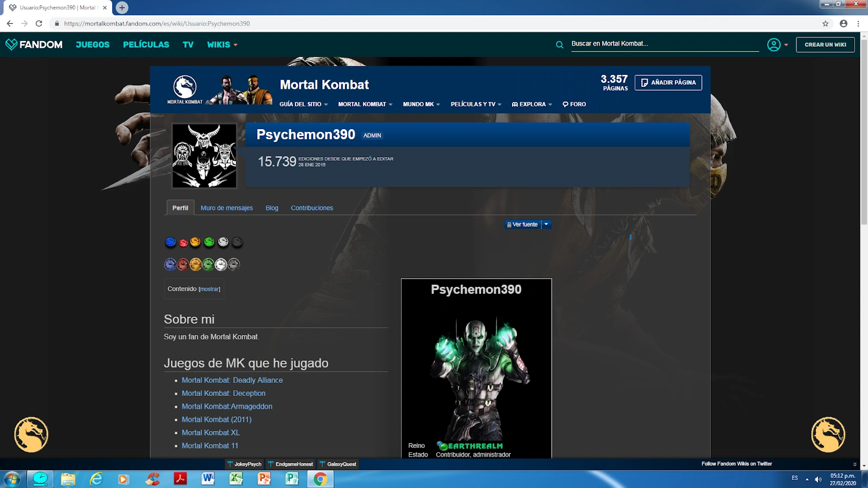868x488 pixels.
Task: Click the Follow Fandom Wikis on Twitter link
Action: coord(737,464)
